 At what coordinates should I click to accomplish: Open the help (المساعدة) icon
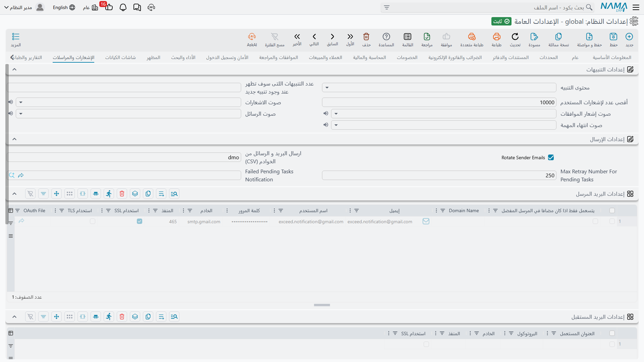(386, 37)
